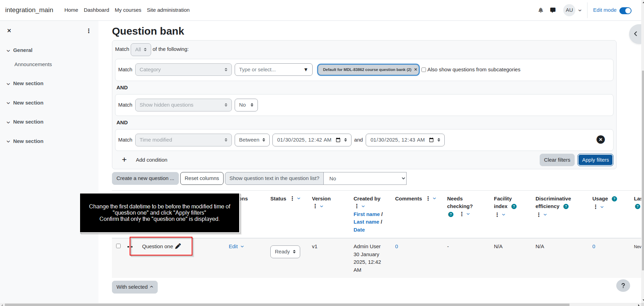Image resolution: width=644 pixels, height=306 pixels.
Task: Open the Type or select category combo box
Action: point(273,70)
